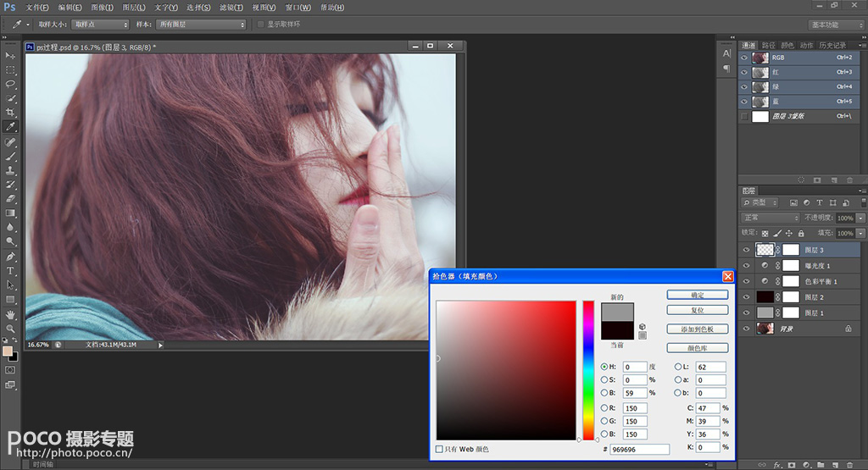Hide the 图层 3 layer
The height and width of the screenshot is (470, 868).
point(746,250)
